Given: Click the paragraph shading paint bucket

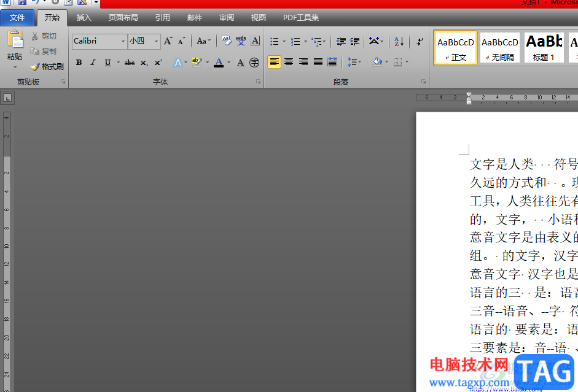Looking at the screenshot, I should point(378,62).
